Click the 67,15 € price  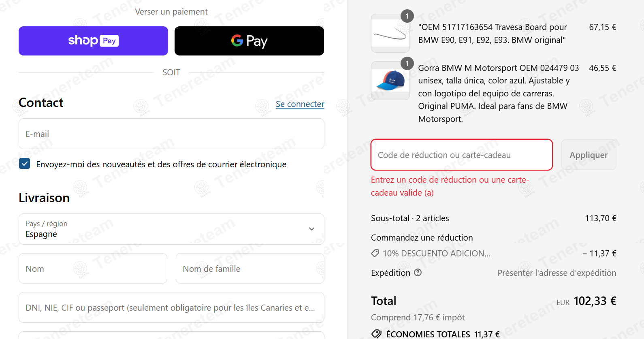pos(602,27)
